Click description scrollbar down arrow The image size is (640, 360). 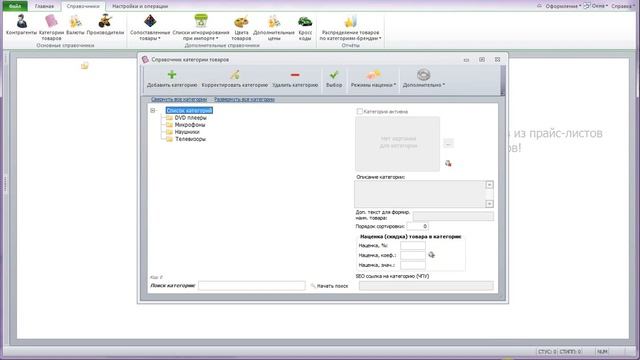(489, 204)
